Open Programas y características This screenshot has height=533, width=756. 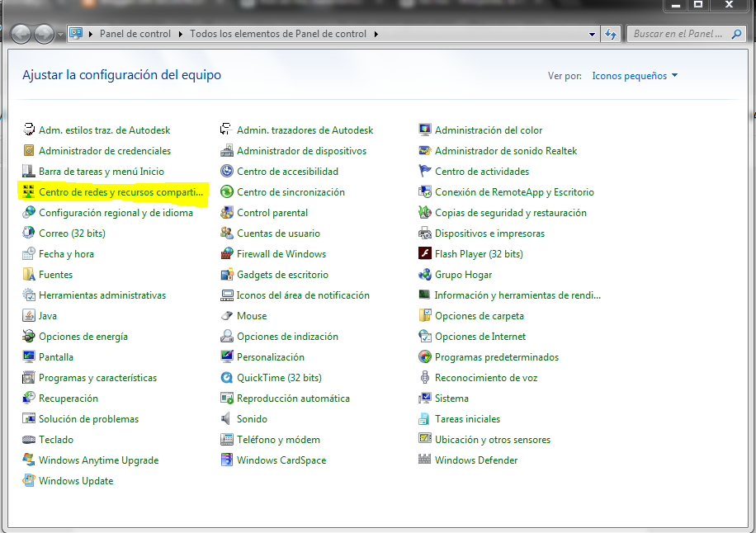98,378
